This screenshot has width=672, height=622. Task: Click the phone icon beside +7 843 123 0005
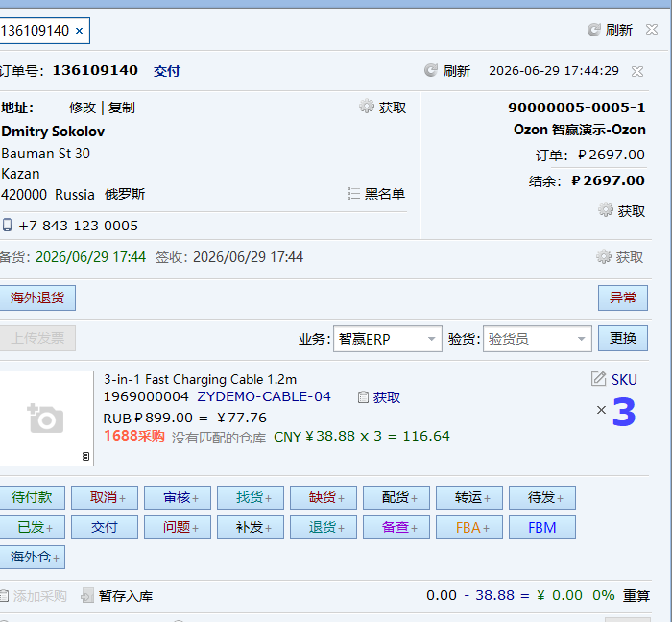coord(8,226)
